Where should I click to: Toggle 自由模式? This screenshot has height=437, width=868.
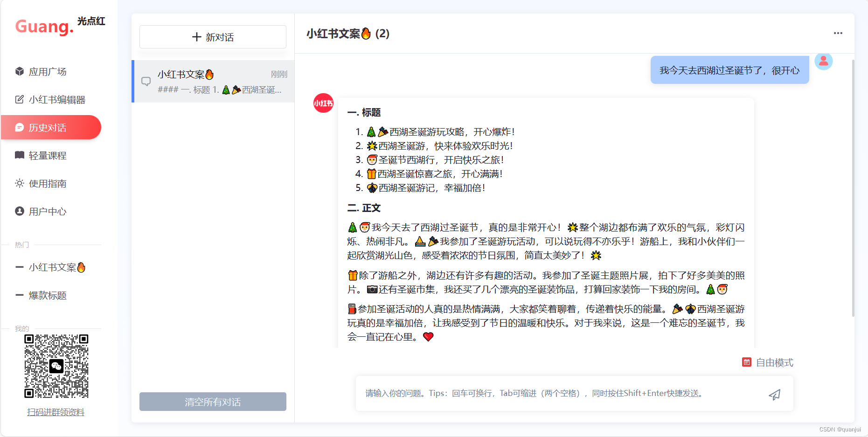tap(768, 362)
